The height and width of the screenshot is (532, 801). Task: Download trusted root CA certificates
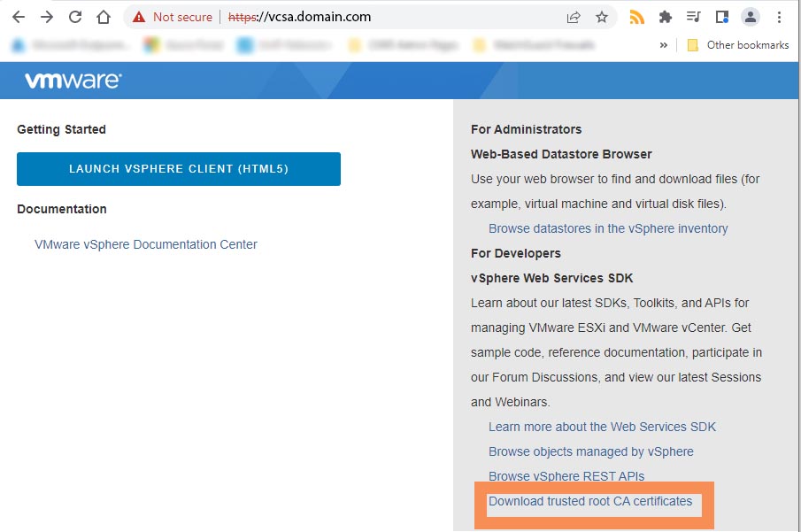pyautogui.click(x=590, y=501)
